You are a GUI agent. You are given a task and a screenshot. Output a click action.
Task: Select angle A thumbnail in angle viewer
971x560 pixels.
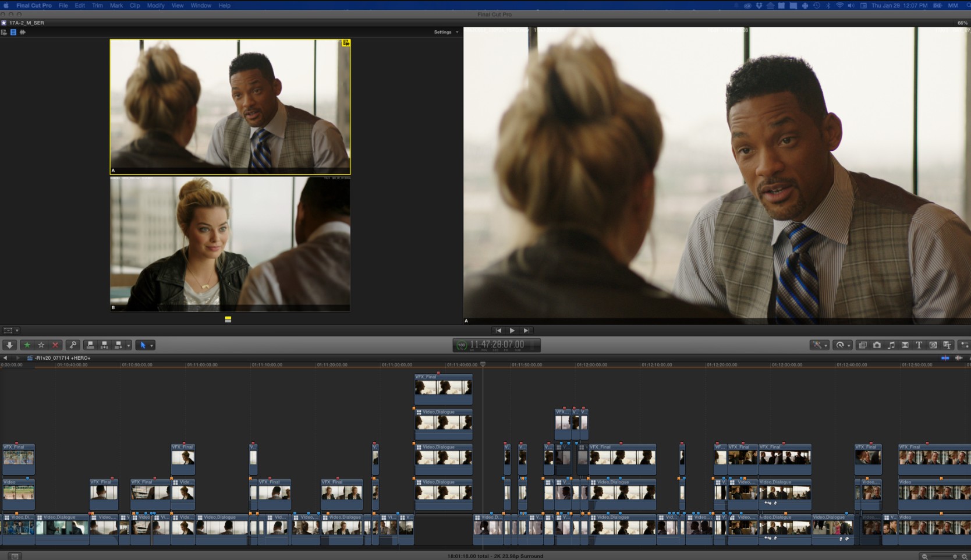pyautogui.click(x=231, y=107)
